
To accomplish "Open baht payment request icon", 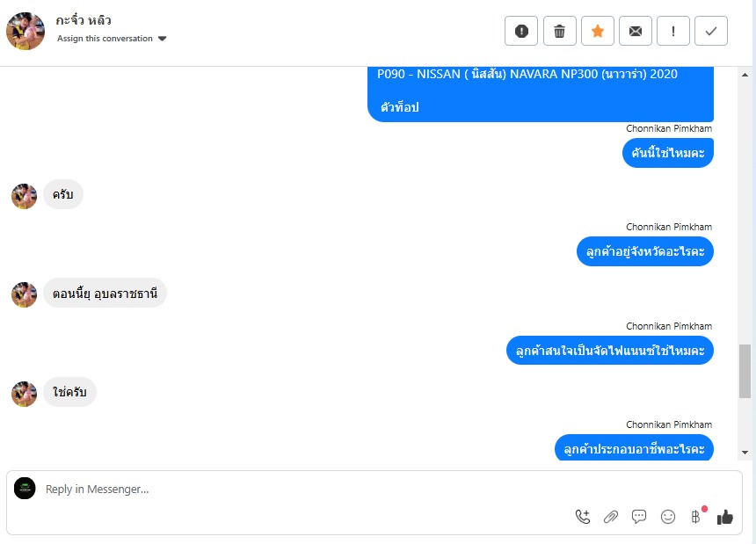I will point(696,517).
